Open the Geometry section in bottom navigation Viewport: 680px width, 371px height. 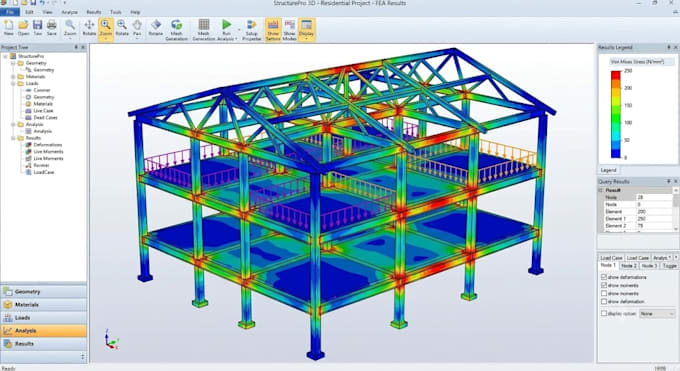(x=43, y=292)
